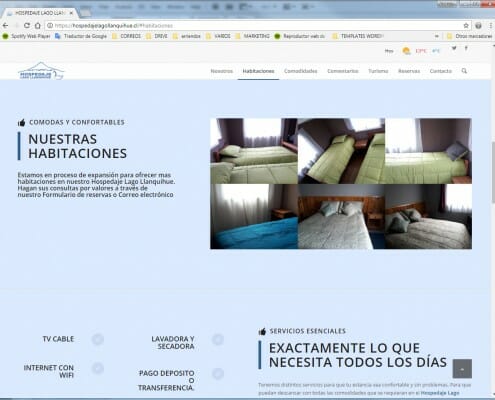Open the Comentarios menu item
Viewport: 495px width, 400px height.
click(x=343, y=71)
